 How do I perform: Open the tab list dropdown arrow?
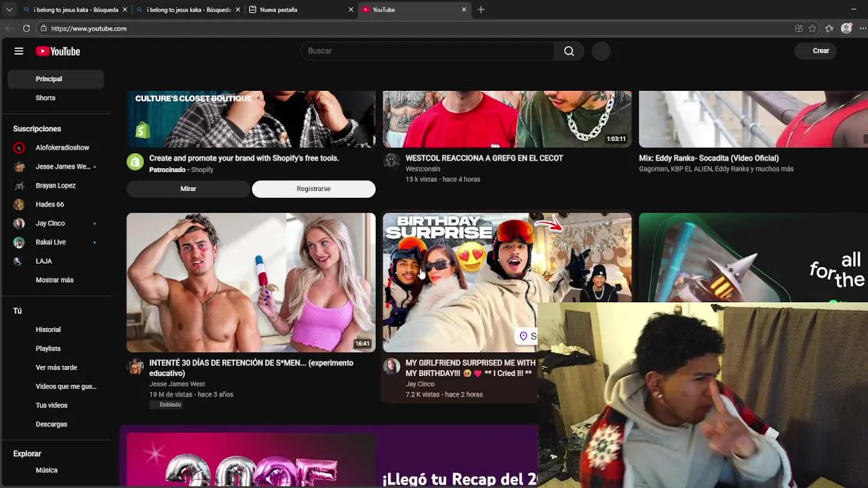9,9
